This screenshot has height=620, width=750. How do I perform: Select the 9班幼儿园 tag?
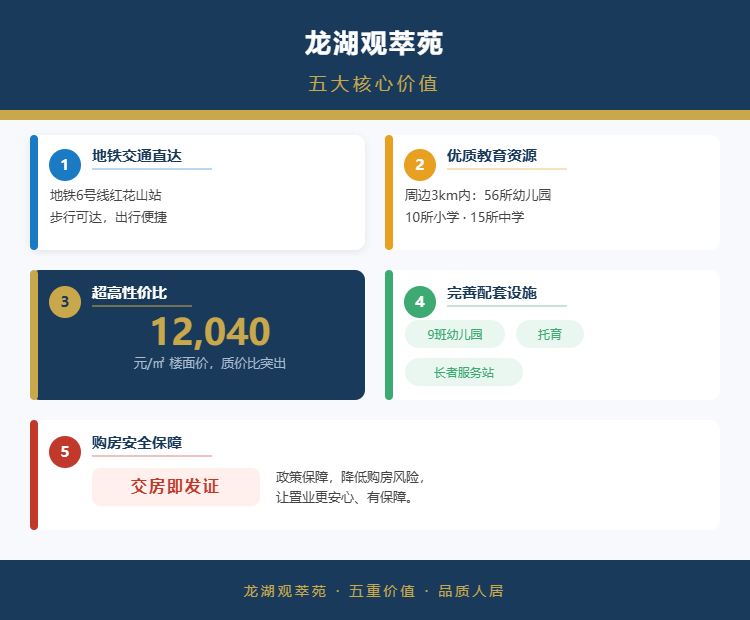454,334
